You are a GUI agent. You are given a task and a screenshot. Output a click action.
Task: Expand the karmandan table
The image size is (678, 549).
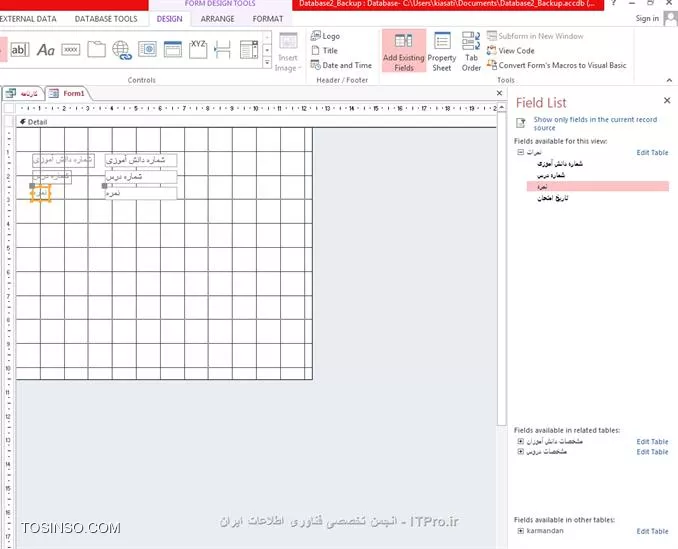pos(521,531)
